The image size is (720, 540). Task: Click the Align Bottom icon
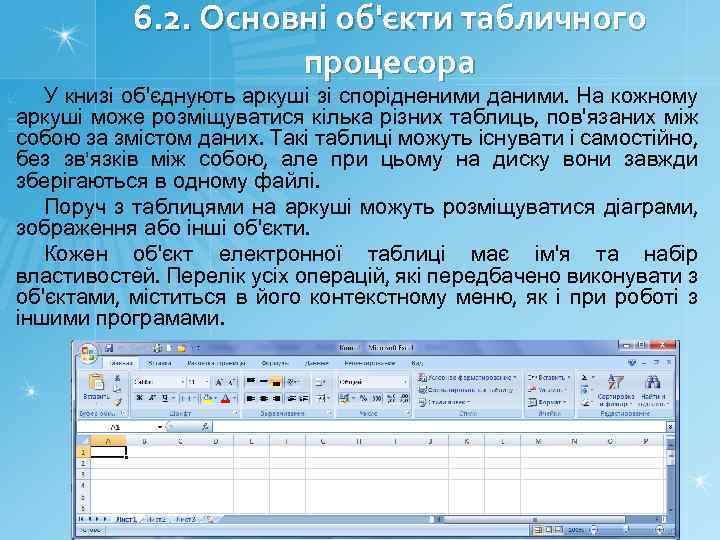(x=276, y=382)
